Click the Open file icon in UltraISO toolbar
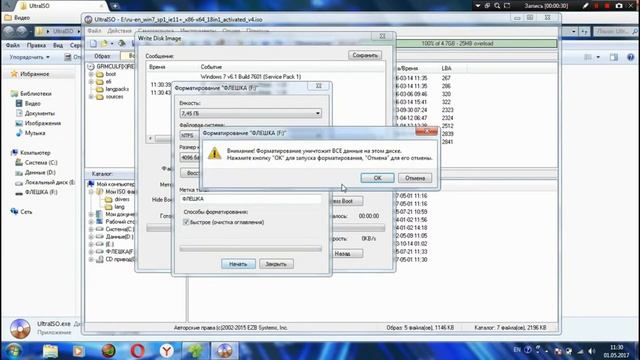This screenshot has width=640, height=360. point(104,43)
